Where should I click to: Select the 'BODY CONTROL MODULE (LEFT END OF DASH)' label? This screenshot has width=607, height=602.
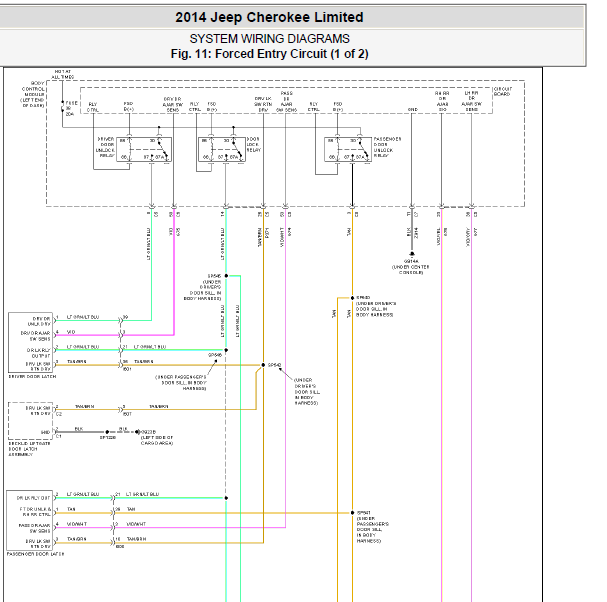click(33, 94)
